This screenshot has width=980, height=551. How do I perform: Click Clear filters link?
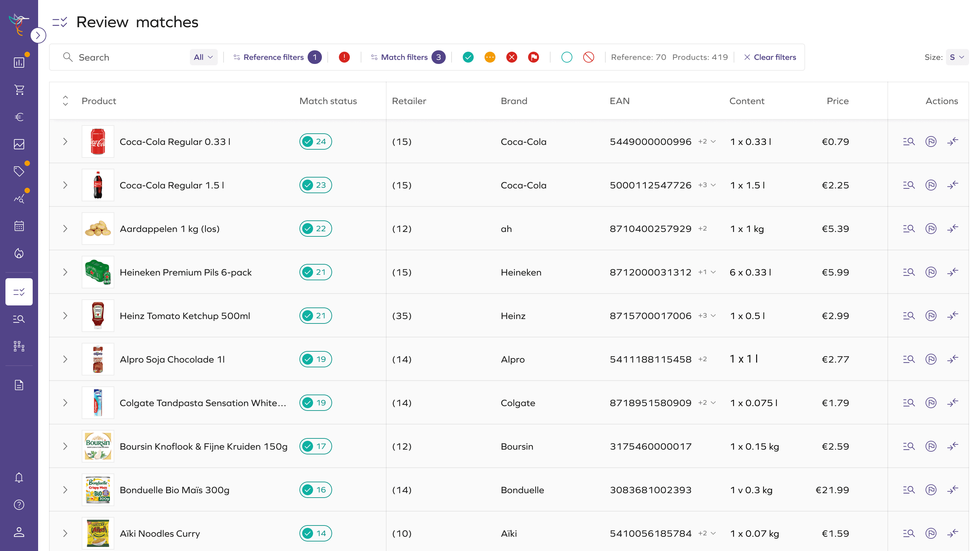click(x=770, y=57)
